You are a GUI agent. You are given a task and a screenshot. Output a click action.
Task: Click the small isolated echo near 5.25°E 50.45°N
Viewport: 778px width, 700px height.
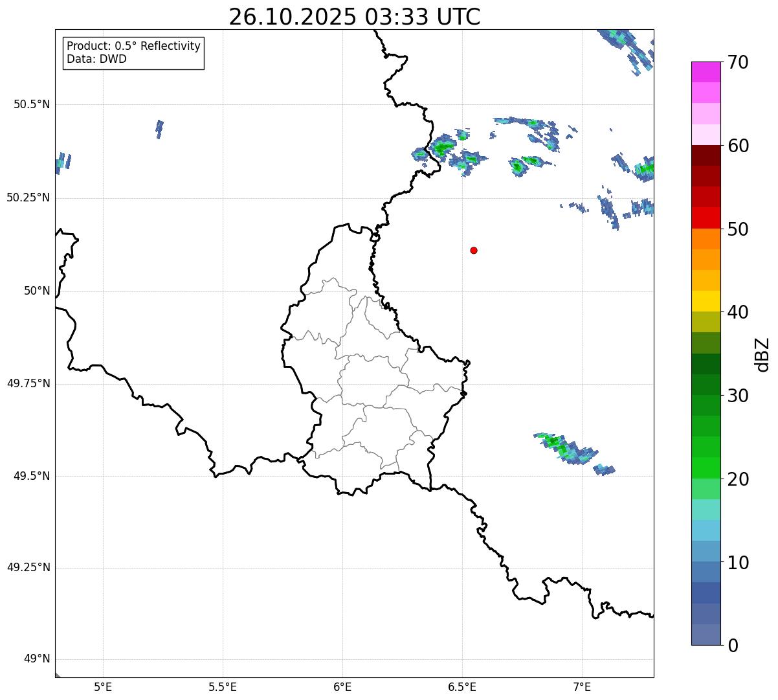click(159, 129)
